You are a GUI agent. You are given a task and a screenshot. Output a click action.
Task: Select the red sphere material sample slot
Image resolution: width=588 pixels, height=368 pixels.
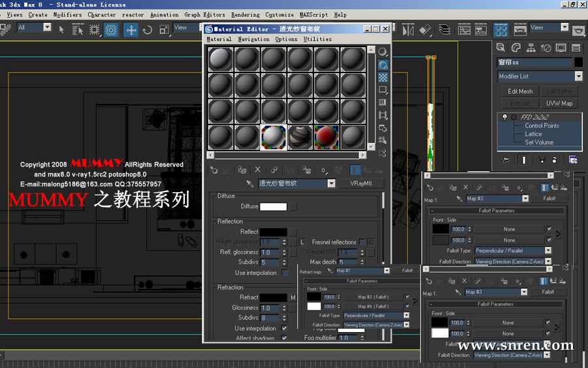click(x=326, y=137)
